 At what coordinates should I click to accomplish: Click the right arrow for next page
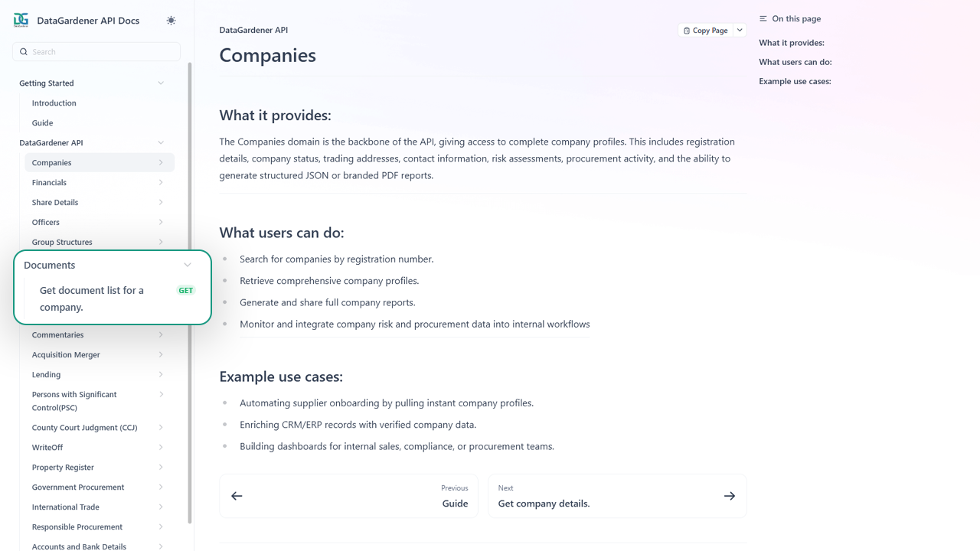coord(729,496)
